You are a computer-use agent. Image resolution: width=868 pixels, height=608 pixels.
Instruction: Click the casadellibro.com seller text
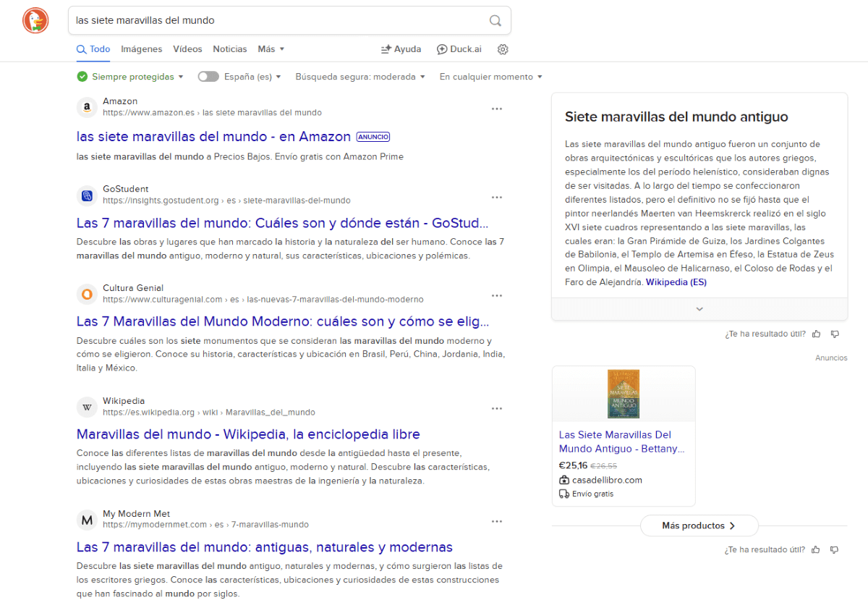pyautogui.click(x=607, y=480)
